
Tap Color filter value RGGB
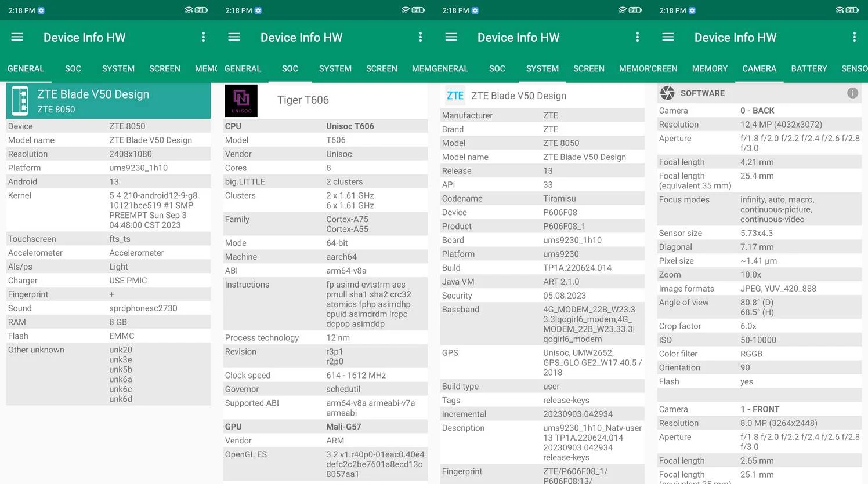[x=751, y=354]
